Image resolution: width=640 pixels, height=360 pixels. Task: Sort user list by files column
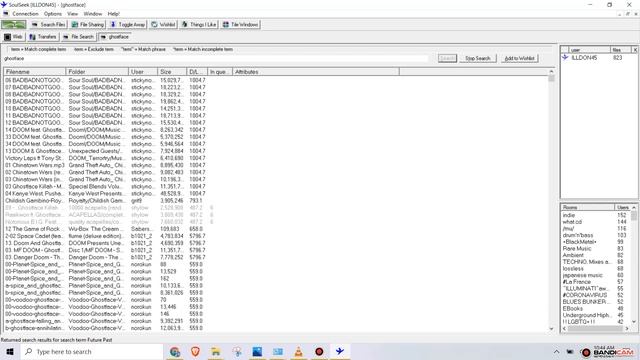tap(621, 50)
